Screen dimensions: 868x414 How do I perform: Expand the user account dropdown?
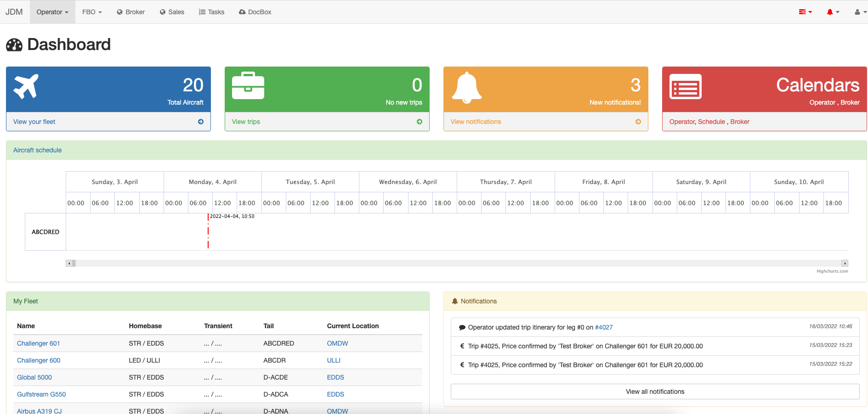(x=860, y=12)
